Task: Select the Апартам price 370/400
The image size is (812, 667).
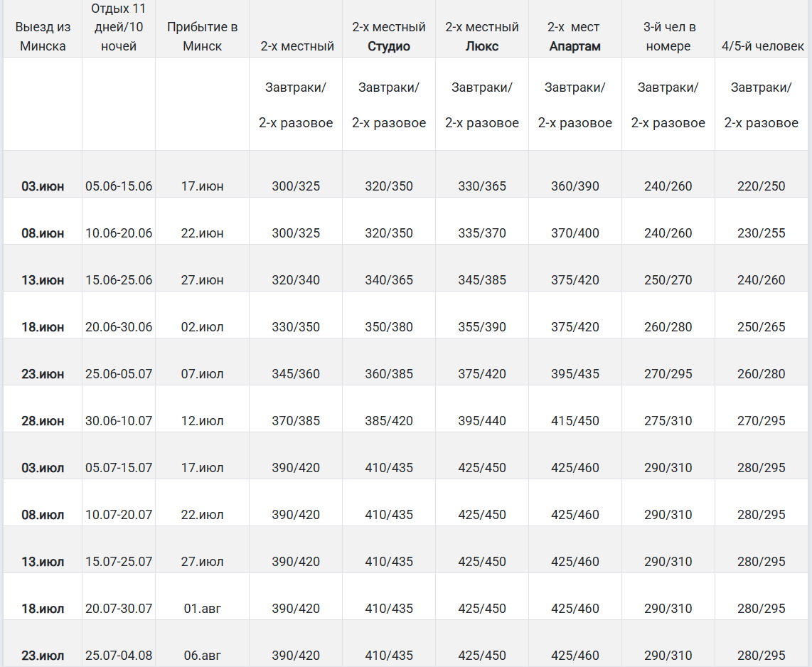Action: point(575,233)
